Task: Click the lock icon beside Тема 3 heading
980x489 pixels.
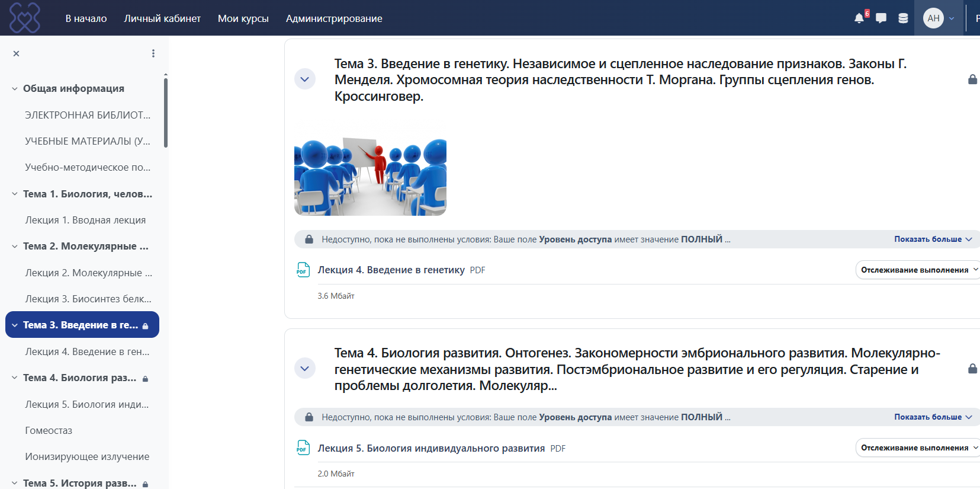Action: (972, 79)
